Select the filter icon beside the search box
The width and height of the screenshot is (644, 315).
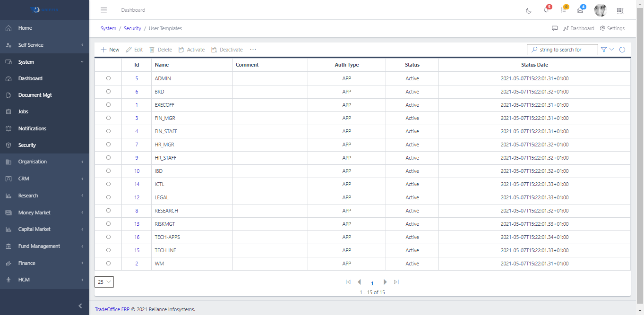point(604,49)
